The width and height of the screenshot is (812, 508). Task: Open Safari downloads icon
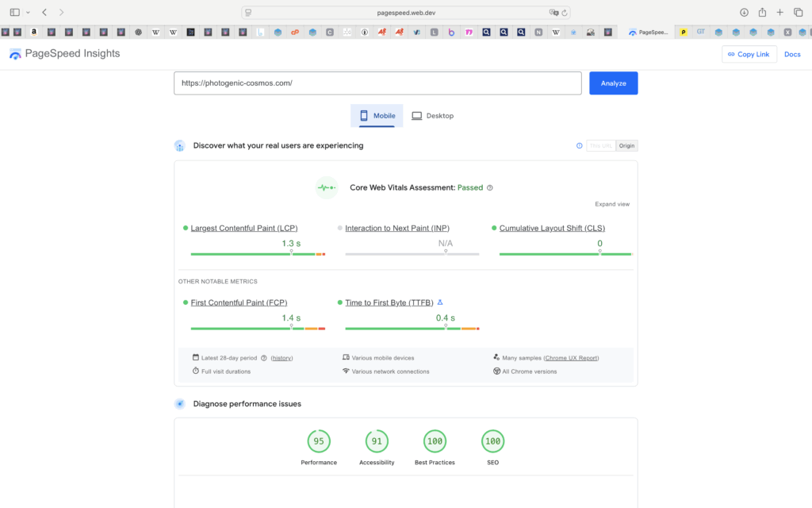click(x=744, y=12)
